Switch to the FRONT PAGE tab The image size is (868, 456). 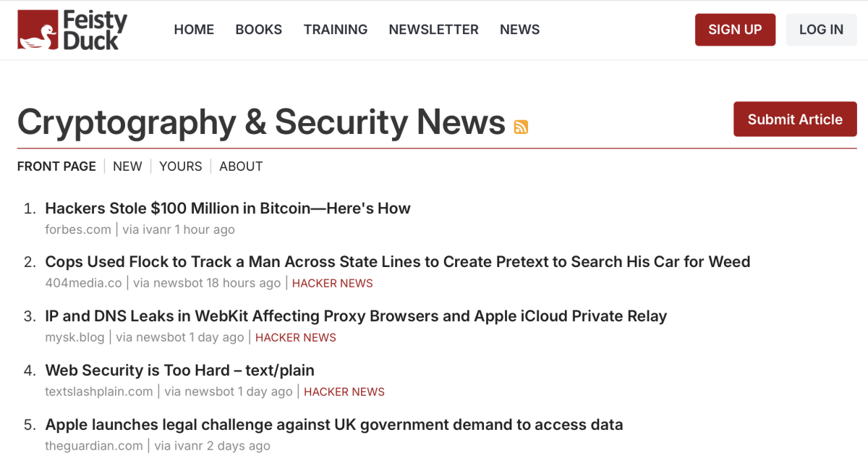pyautogui.click(x=56, y=166)
